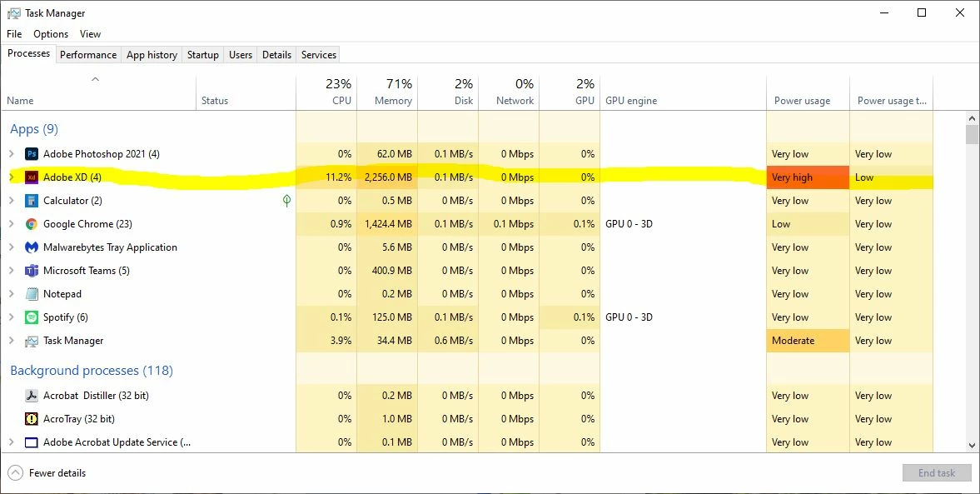980x494 pixels.
Task: Sort by the GPU column header
Action: (570, 93)
